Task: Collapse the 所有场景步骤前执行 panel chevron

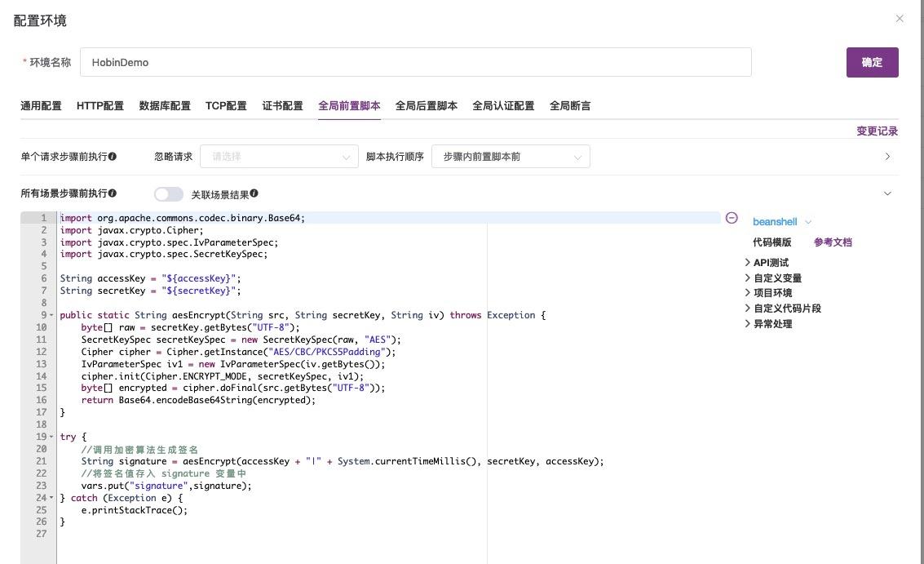Action: click(x=888, y=193)
